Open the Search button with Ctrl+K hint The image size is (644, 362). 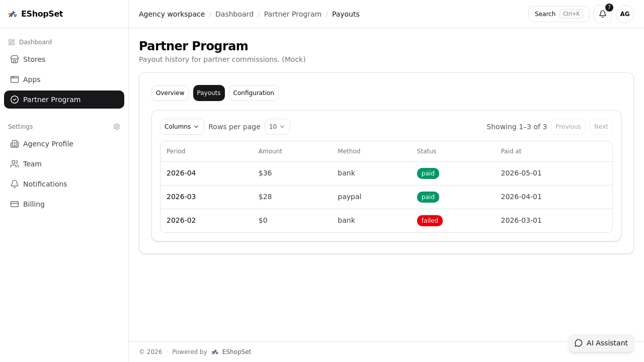click(558, 14)
